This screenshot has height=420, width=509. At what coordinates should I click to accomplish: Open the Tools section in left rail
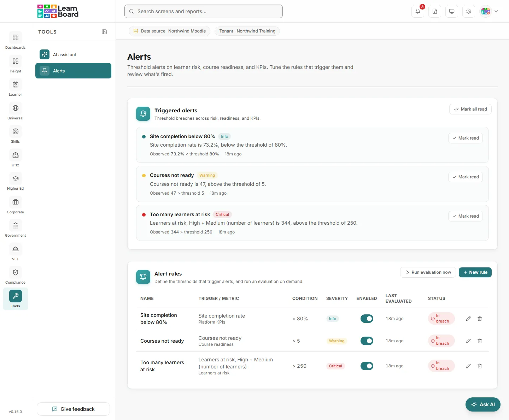pos(16,299)
